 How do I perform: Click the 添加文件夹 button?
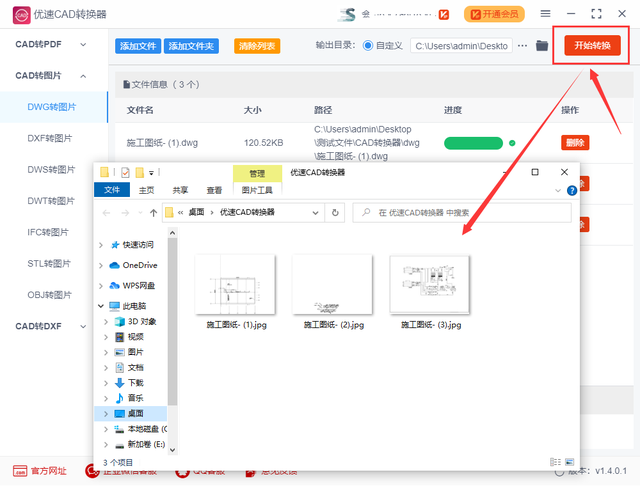[191, 46]
